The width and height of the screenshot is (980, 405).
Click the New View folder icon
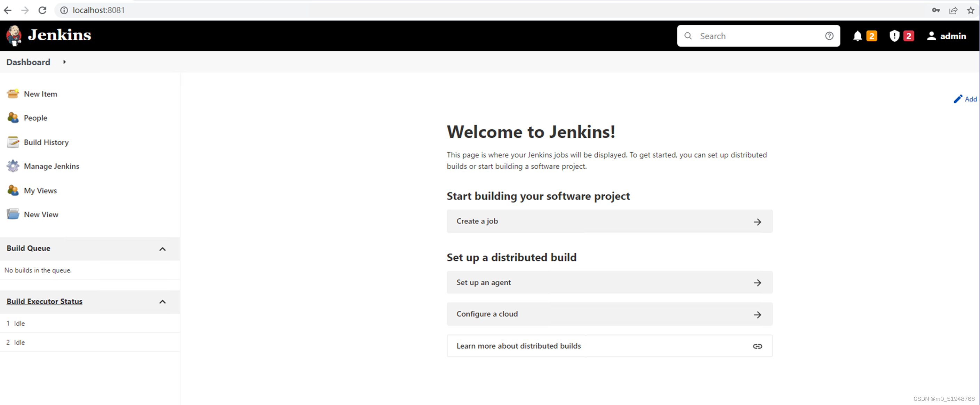pos(13,214)
